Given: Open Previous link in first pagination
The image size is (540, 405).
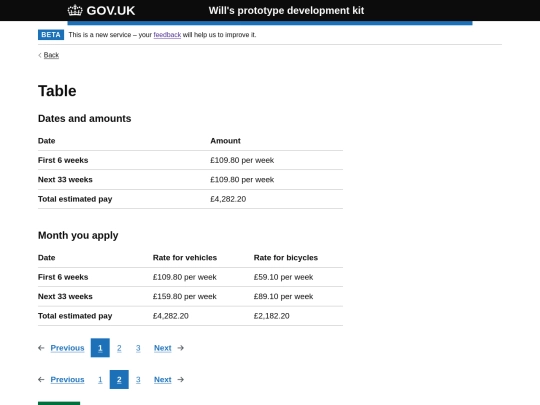Looking at the screenshot, I should coord(67,348).
